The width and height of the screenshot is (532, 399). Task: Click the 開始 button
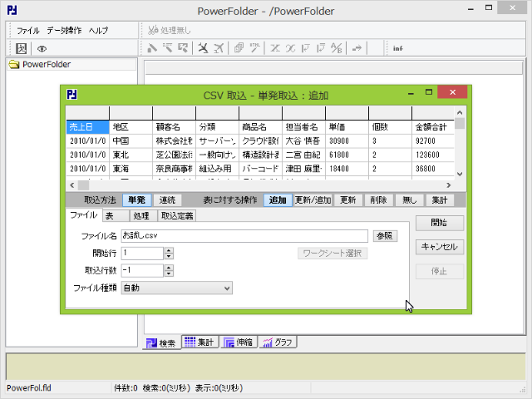[440, 223]
